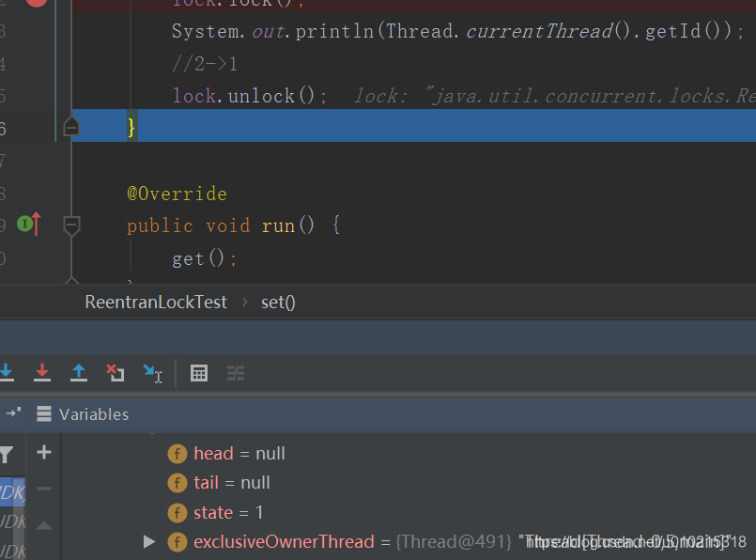
Task: Click the Step Into blue arrow icon
Action: coord(7,373)
